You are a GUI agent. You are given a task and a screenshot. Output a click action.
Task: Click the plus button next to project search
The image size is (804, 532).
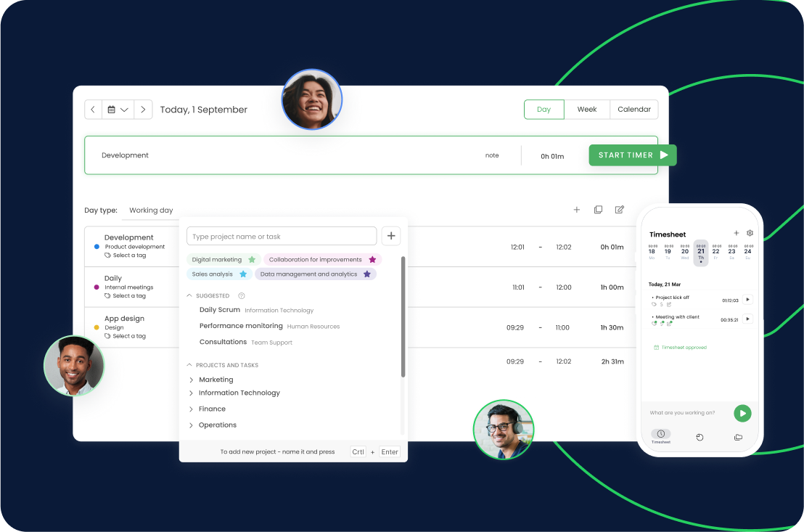click(x=391, y=236)
